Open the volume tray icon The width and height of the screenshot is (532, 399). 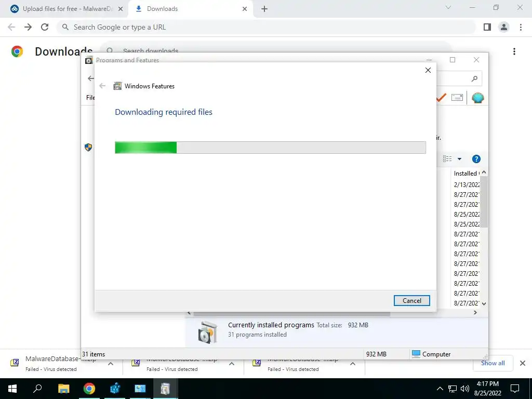[465, 389]
